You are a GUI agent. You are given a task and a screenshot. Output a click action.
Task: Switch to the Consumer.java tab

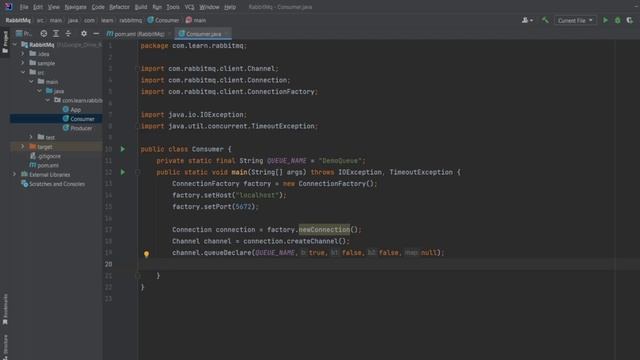(x=203, y=34)
